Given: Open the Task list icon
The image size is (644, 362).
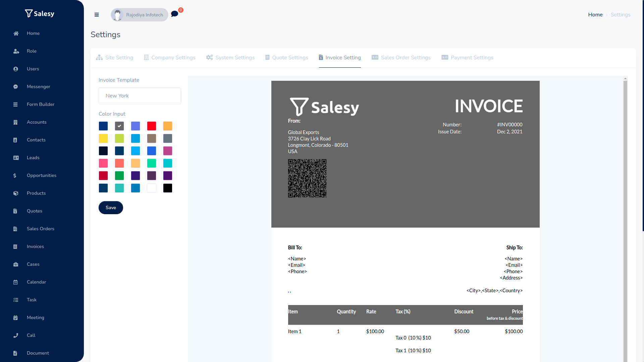Looking at the screenshot, I should (16, 300).
